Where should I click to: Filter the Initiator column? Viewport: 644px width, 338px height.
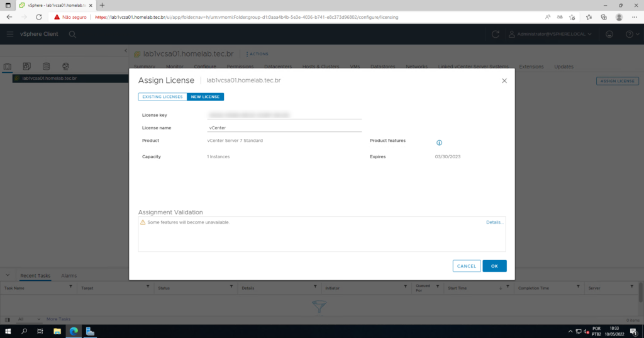tap(405, 286)
